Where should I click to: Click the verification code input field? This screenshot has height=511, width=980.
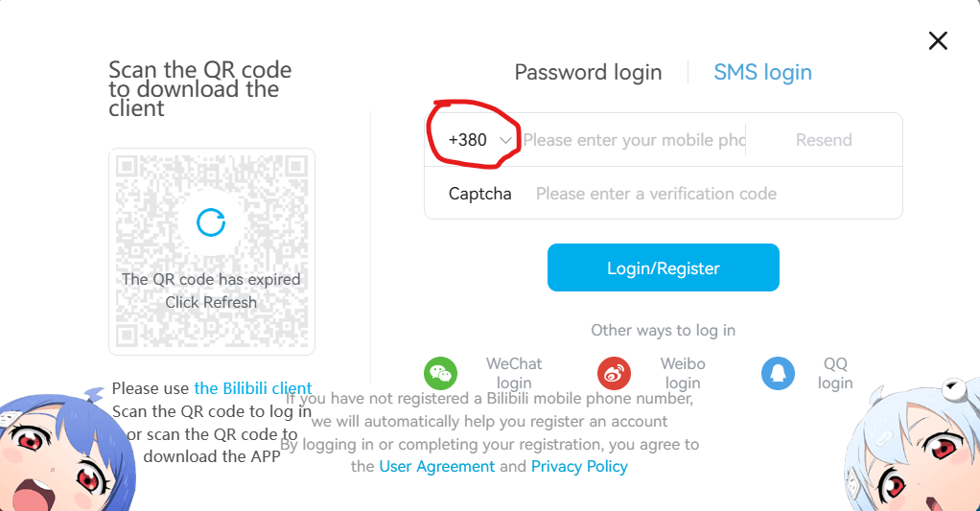pos(710,194)
